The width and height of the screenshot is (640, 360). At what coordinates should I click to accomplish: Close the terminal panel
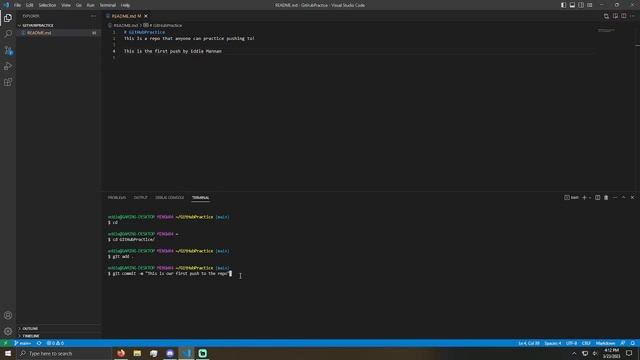click(x=632, y=198)
